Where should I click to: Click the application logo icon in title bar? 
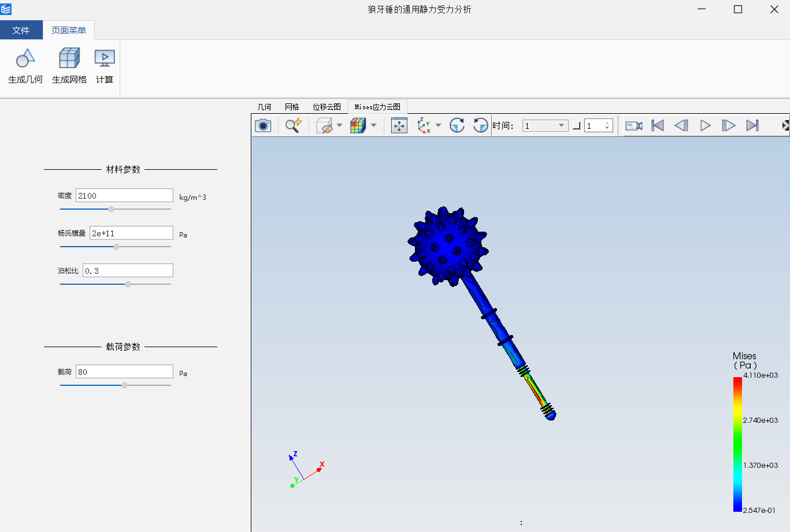[x=6, y=9]
